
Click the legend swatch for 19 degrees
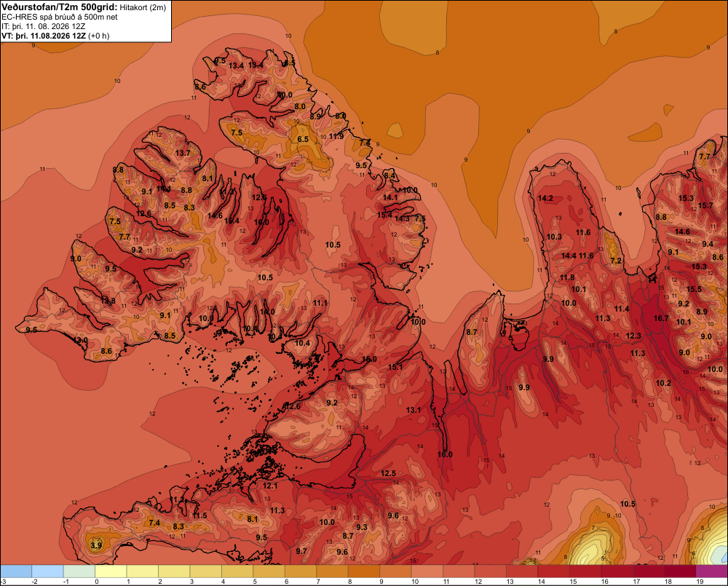coord(712,571)
